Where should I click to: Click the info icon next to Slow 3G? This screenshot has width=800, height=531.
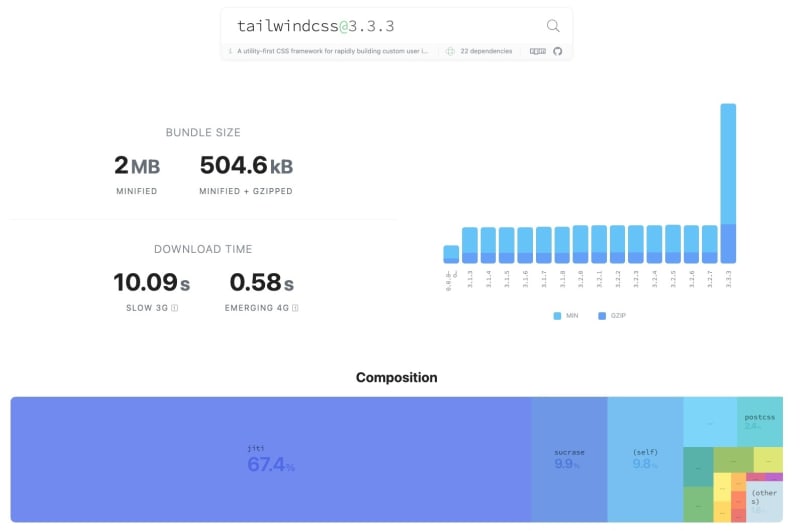coord(174,308)
